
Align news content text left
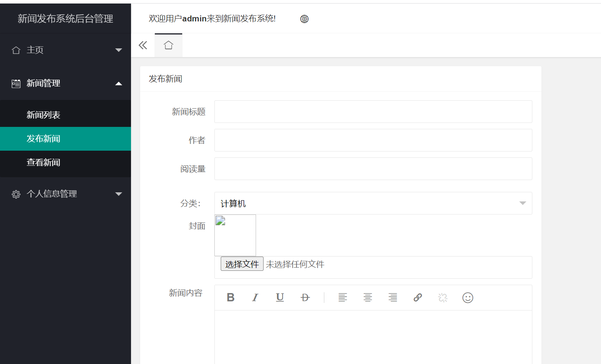343,297
